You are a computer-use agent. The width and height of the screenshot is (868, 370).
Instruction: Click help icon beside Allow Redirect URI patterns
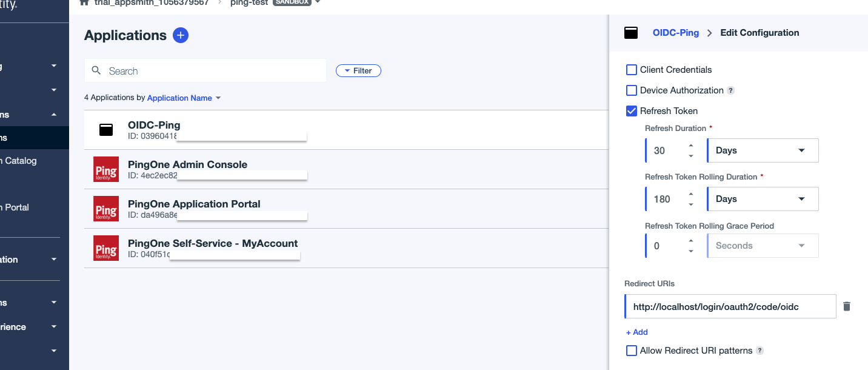(x=760, y=351)
